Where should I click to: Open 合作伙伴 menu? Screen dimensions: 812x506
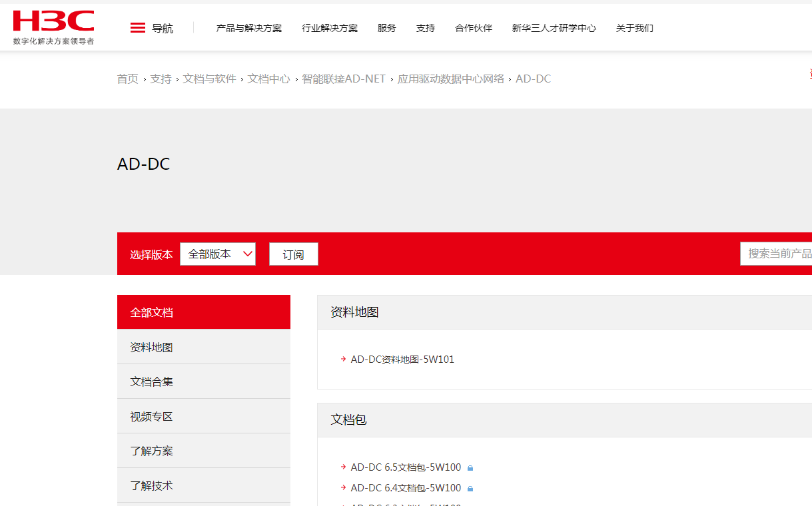(x=474, y=28)
